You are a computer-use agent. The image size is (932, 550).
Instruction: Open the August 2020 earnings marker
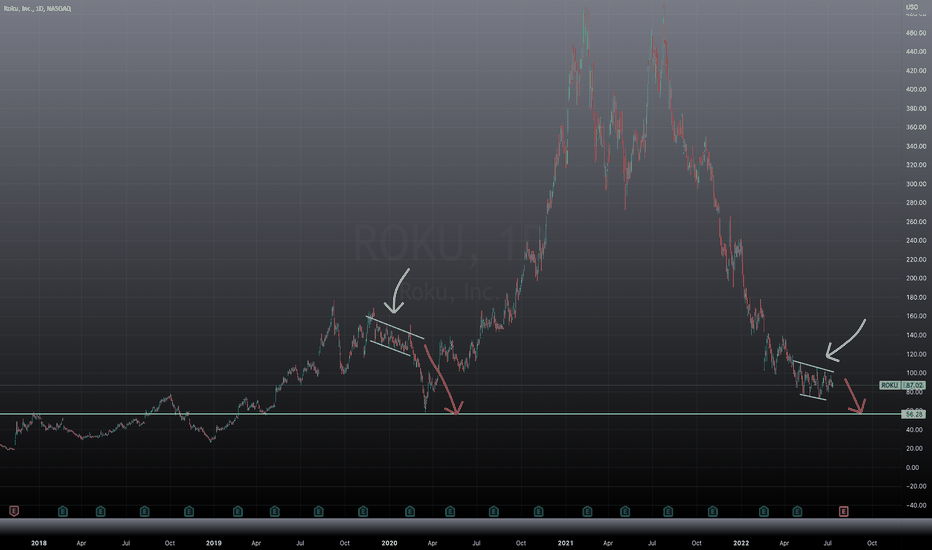click(493, 511)
